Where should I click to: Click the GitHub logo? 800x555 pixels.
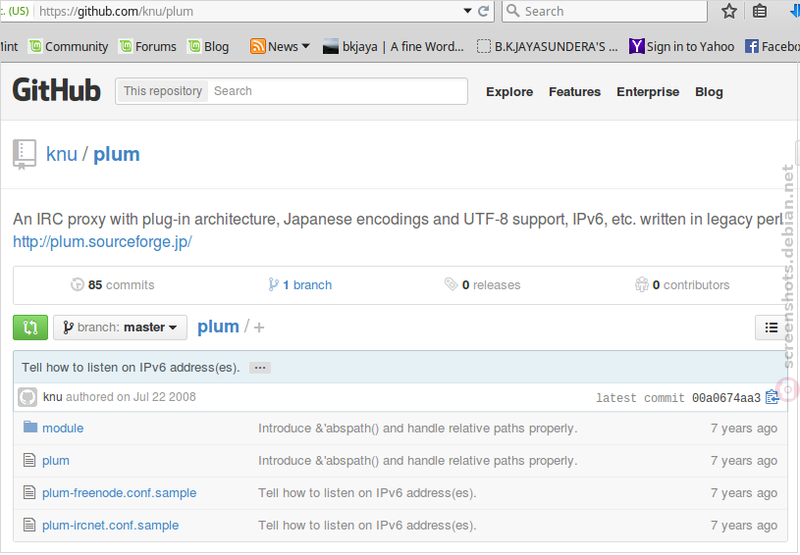(x=57, y=90)
